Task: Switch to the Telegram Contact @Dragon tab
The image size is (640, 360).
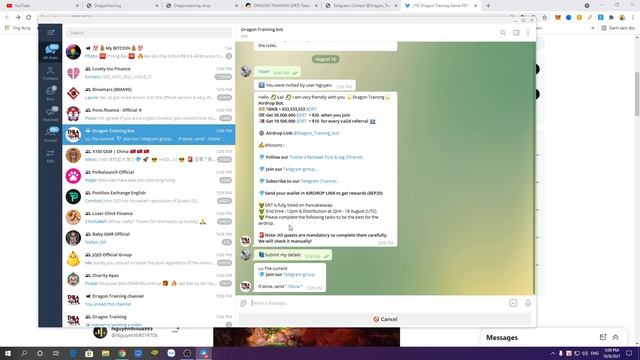Action: pyautogui.click(x=360, y=6)
